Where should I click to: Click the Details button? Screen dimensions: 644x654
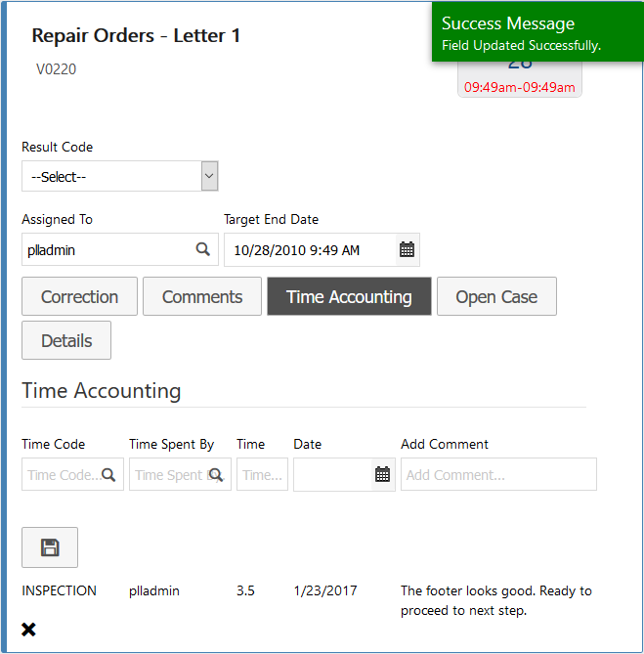point(66,340)
